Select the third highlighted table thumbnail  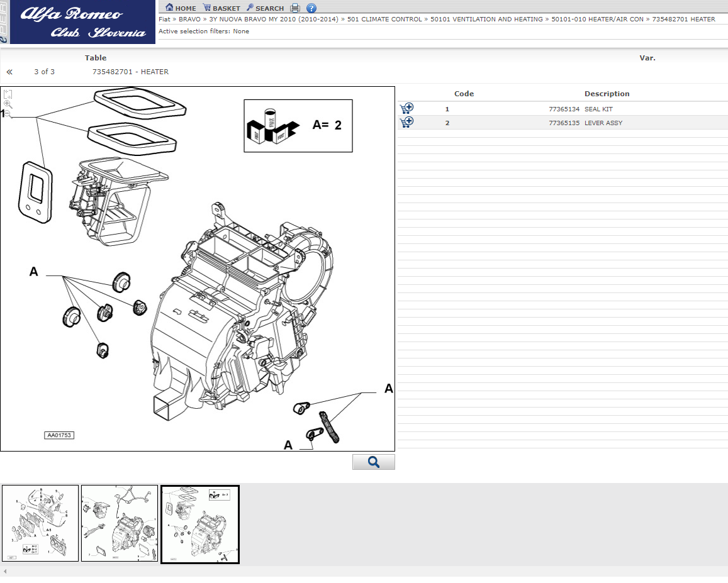click(200, 525)
